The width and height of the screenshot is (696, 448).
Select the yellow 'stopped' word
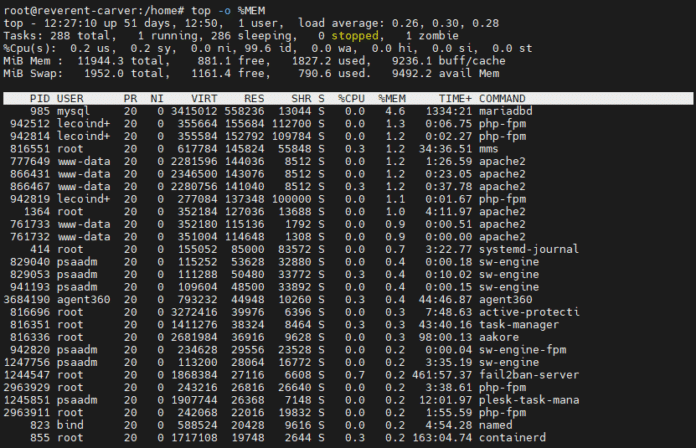click(355, 36)
